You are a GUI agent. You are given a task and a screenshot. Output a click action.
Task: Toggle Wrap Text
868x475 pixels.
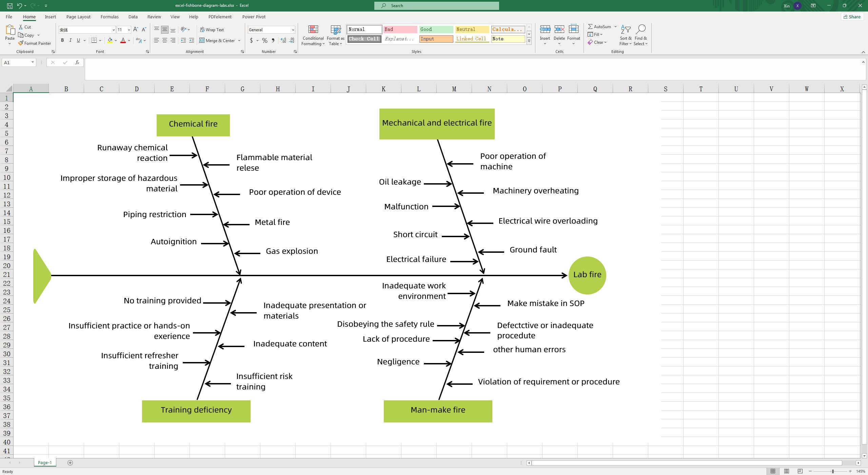pyautogui.click(x=212, y=30)
